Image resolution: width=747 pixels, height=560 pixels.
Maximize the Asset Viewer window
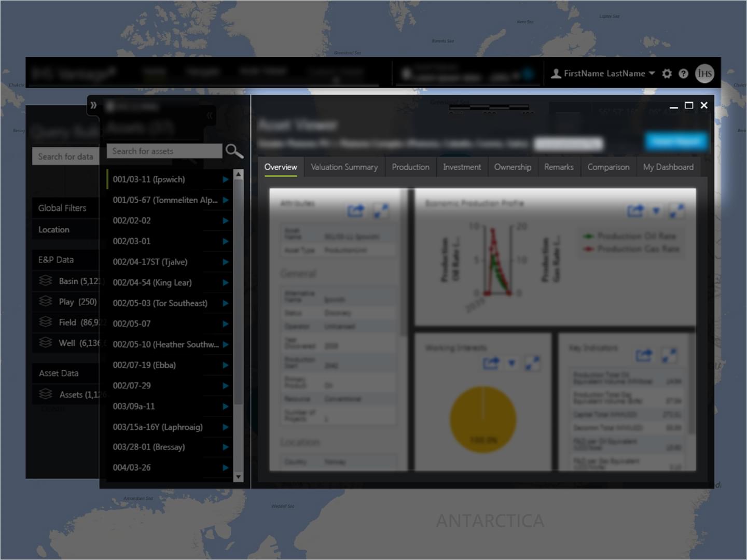point(689,105)
